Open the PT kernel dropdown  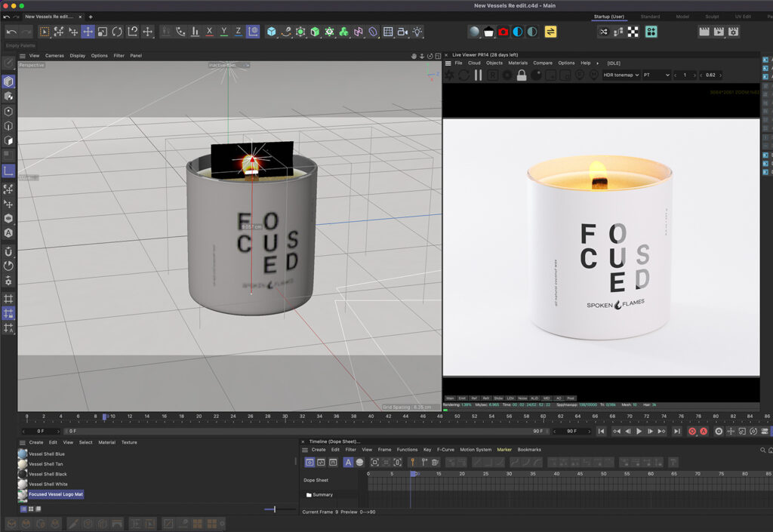pos(658,75)
